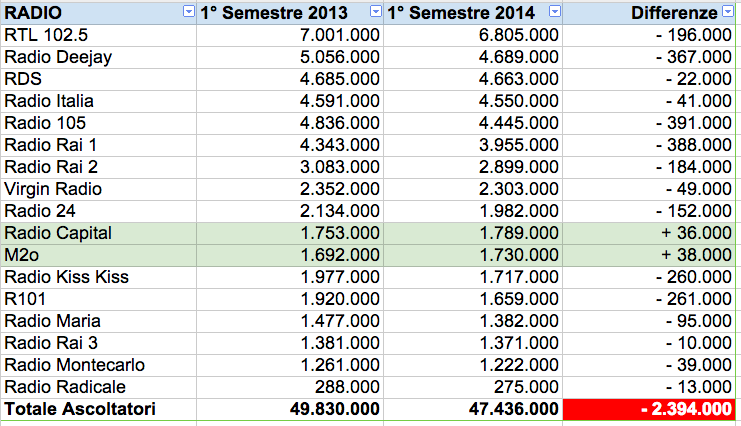Select the RADIO header cell
The image size is (741, 426).
tap(98, 13)
